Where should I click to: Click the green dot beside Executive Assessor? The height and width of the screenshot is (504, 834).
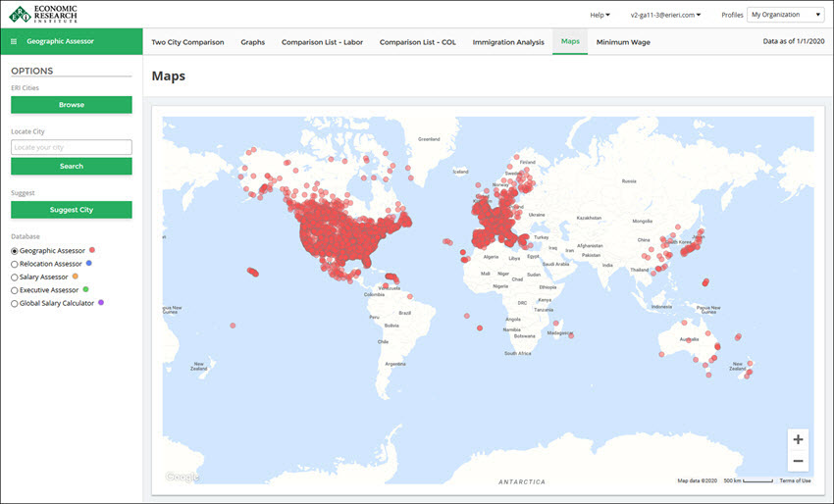click(x=86, y=290)
